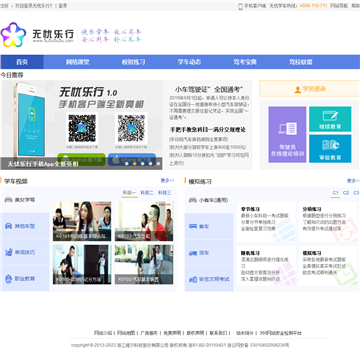Open the 模拟练习 practice card
The width and height of the screenshot is (360, 360).
point(328,266)
